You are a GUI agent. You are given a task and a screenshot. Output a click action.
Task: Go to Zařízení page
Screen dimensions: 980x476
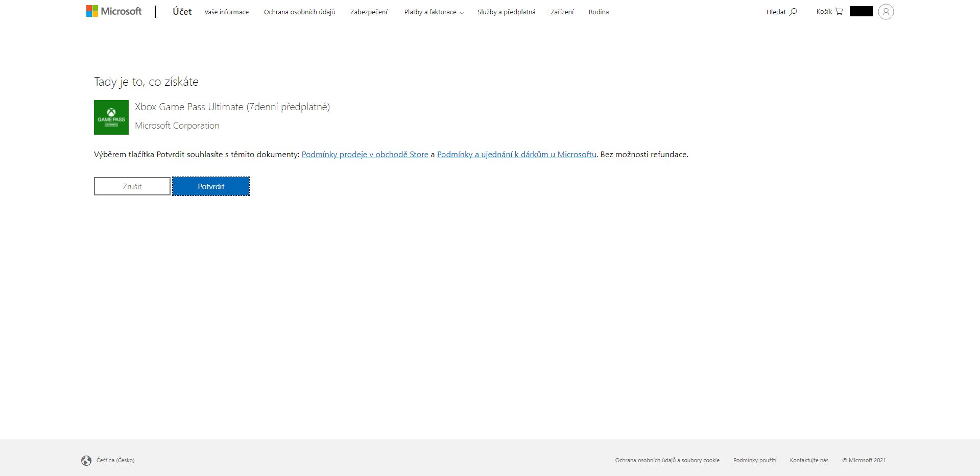[x=562, y=12]
